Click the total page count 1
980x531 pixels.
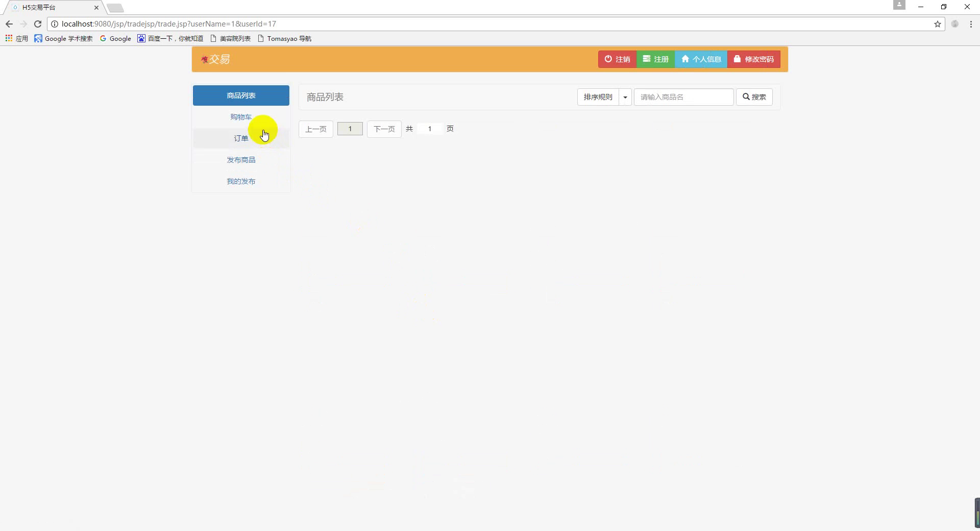tap(430, 129)
